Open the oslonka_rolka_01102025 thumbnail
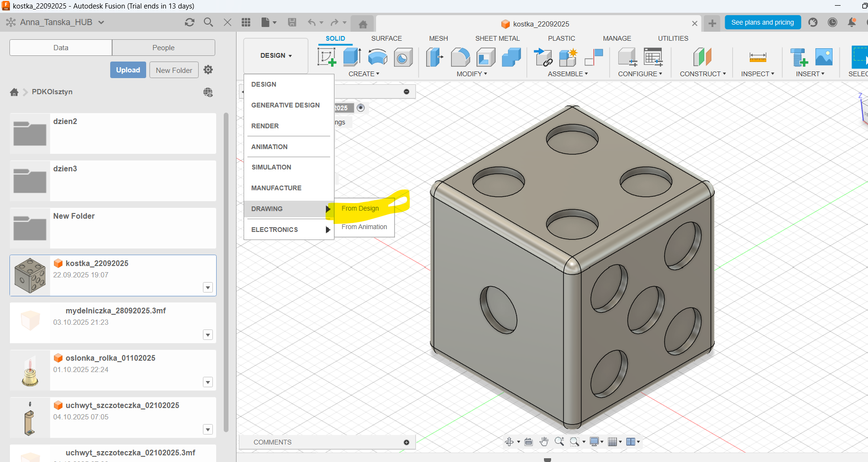Image resolution: width=868 pixels, height=462 pixels. [30, 370]
